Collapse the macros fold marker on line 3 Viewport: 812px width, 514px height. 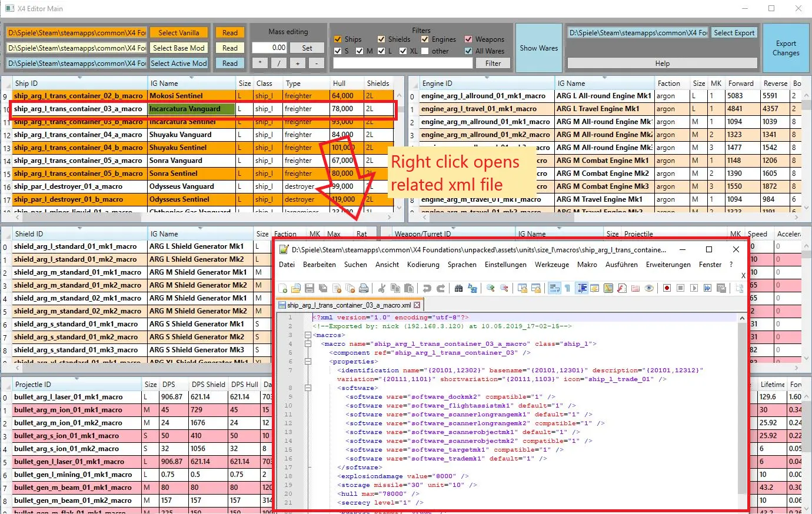point(308,335)
